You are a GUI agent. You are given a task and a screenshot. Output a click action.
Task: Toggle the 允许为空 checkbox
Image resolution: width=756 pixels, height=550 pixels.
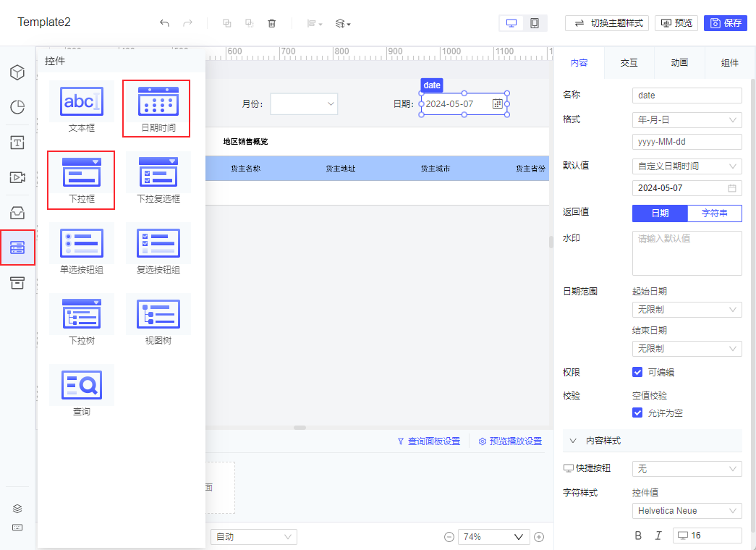point(637,413)
